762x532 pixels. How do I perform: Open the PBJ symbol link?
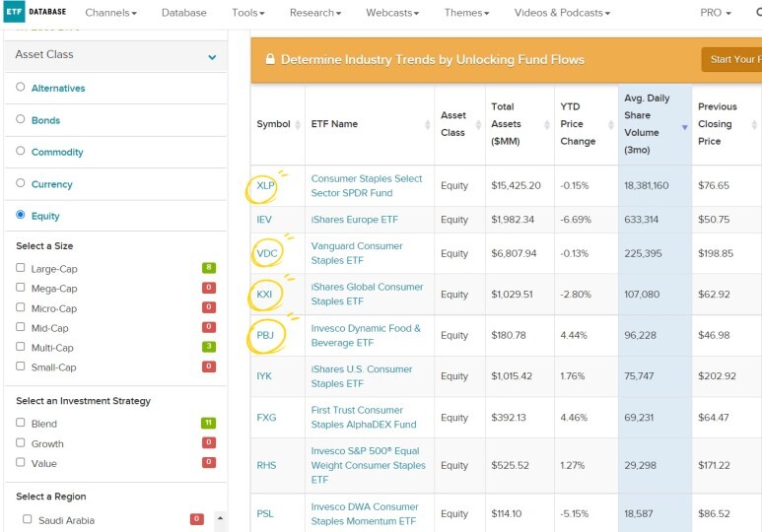click(265, 335)
